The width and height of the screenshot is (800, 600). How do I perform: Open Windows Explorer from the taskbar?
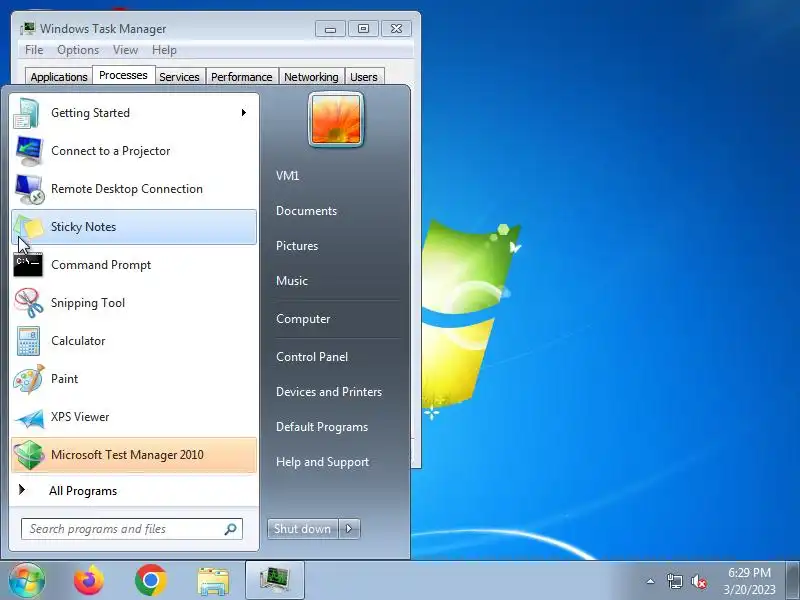[213, 581]
